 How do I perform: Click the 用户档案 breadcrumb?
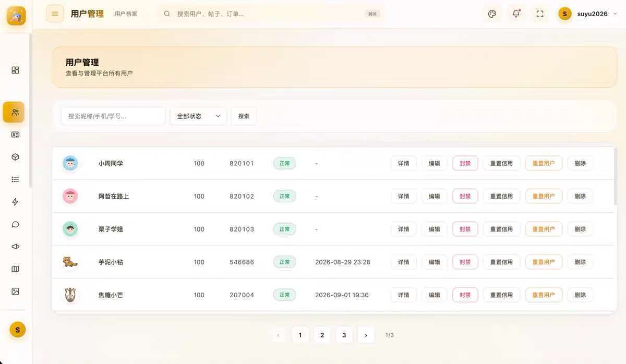pos(126,14)
